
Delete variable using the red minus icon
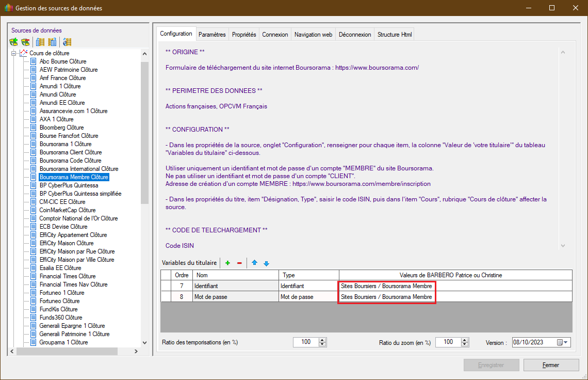pos(239,263)
